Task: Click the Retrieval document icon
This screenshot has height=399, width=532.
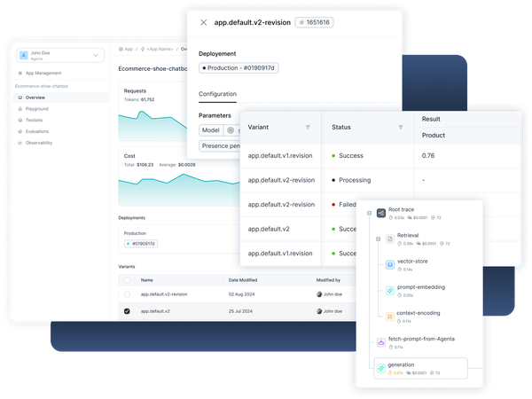Action: click(389, 239)
